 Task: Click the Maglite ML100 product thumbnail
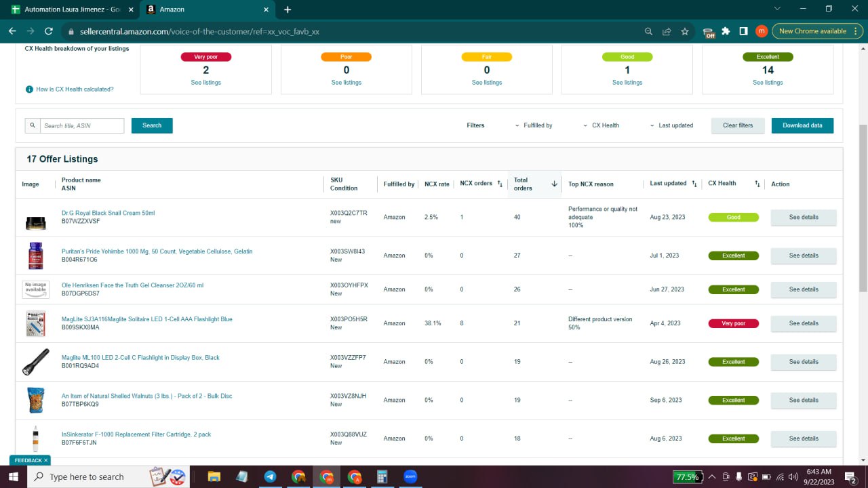tap(35, 362)
